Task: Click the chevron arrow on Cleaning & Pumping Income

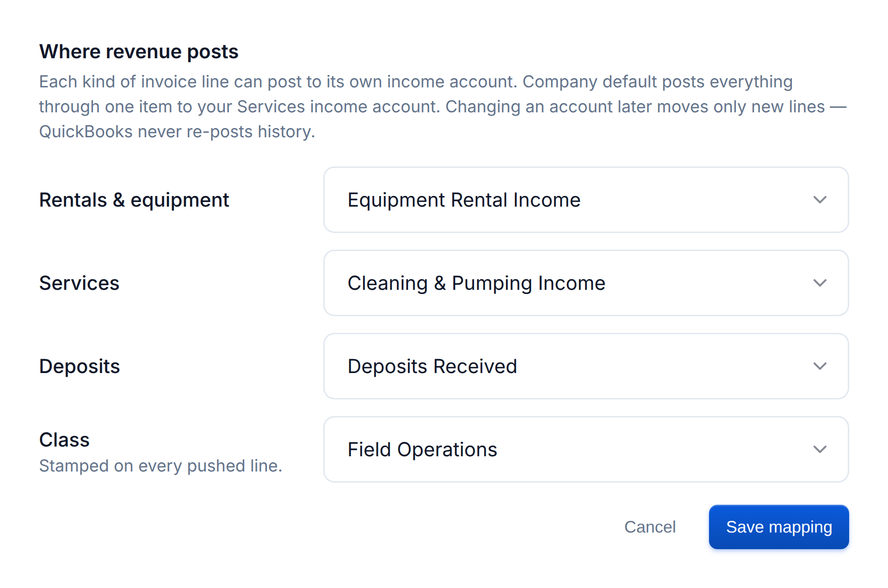Action: click(820, 283)
